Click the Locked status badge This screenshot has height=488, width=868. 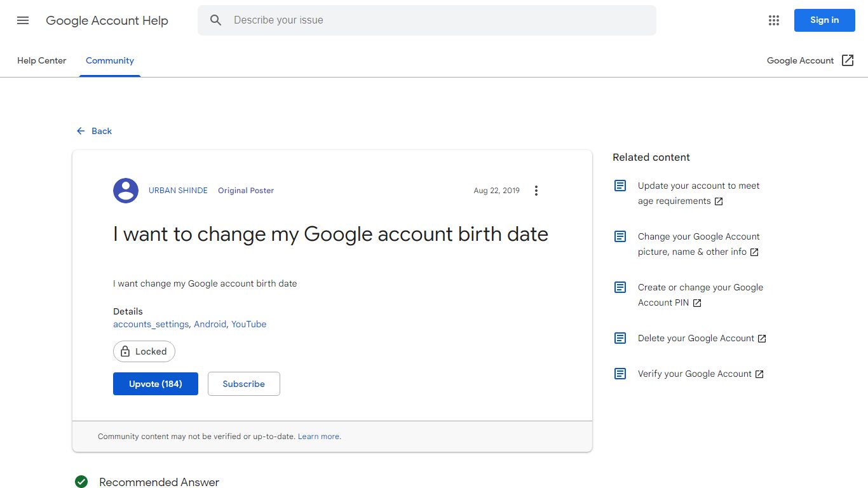pos(144,351)
